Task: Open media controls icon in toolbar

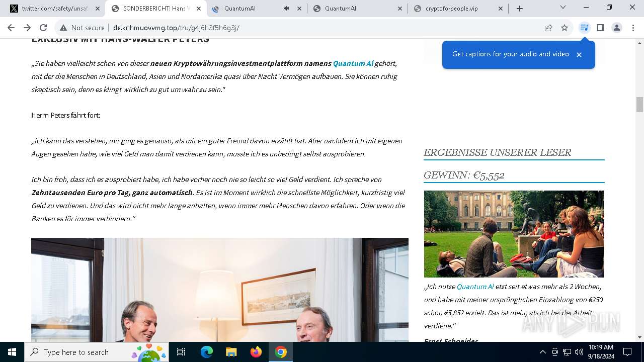Action: [584, 28]
